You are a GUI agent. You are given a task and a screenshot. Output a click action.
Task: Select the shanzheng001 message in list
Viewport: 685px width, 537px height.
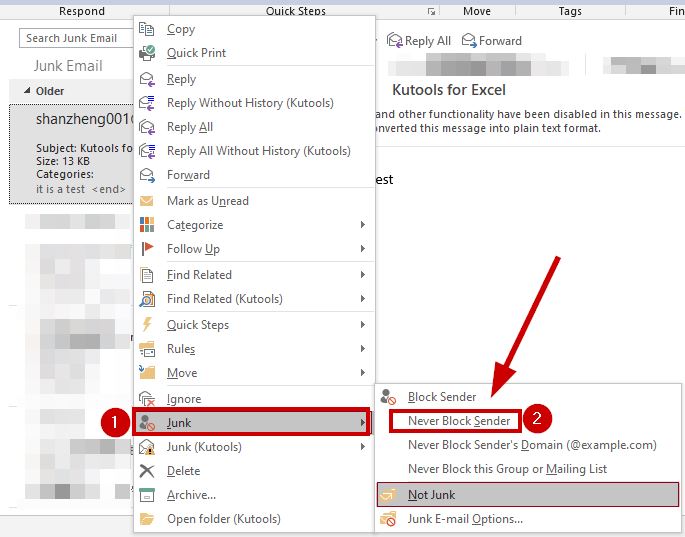coord(71,154)
